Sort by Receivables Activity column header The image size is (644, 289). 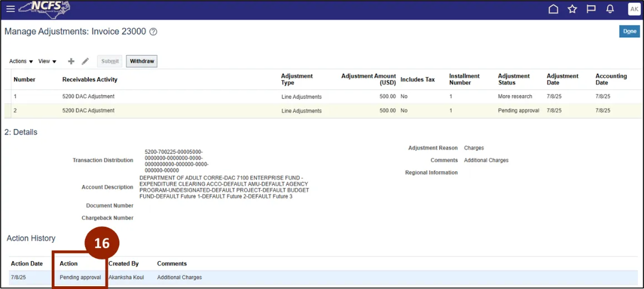pos(90,79)
